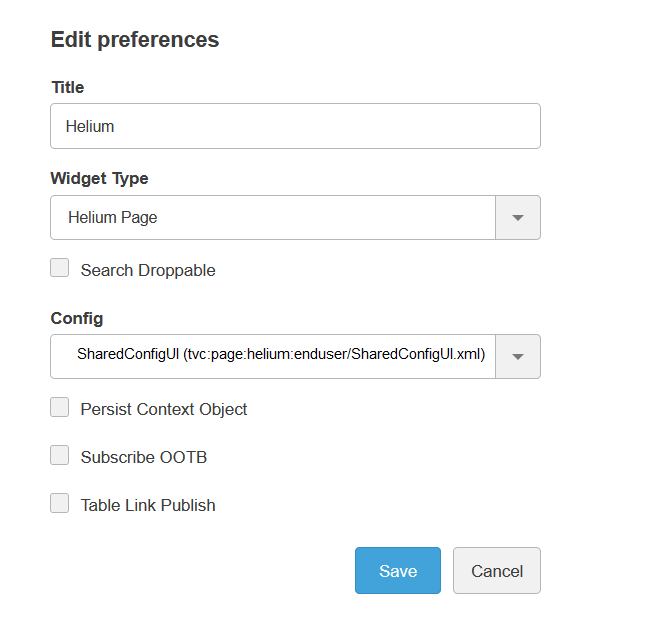Click the Widget Type field label
The image size is (656, 626).
coord(99,178)
